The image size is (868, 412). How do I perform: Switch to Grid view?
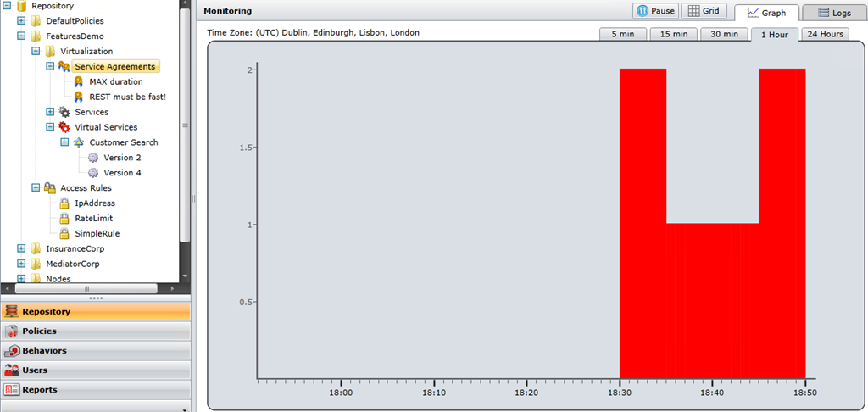(703, 11)
